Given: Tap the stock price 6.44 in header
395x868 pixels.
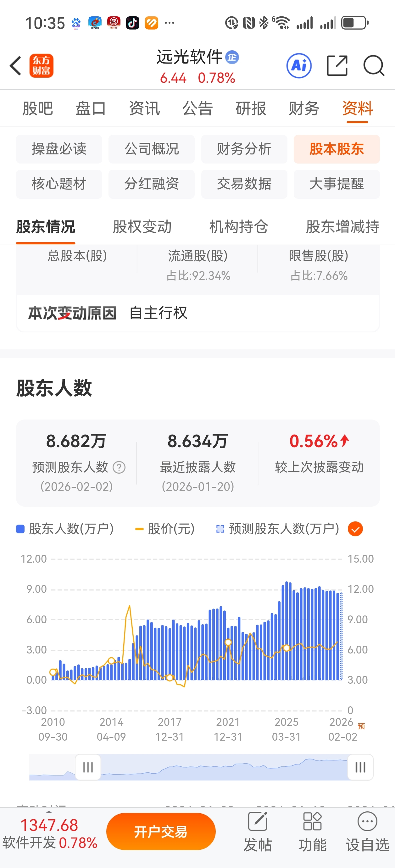Looking at the screenshot, I should click(173, 78).
